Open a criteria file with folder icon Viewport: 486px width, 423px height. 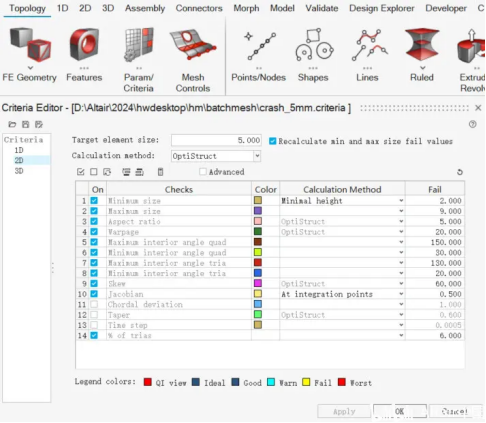click(12, 125)
